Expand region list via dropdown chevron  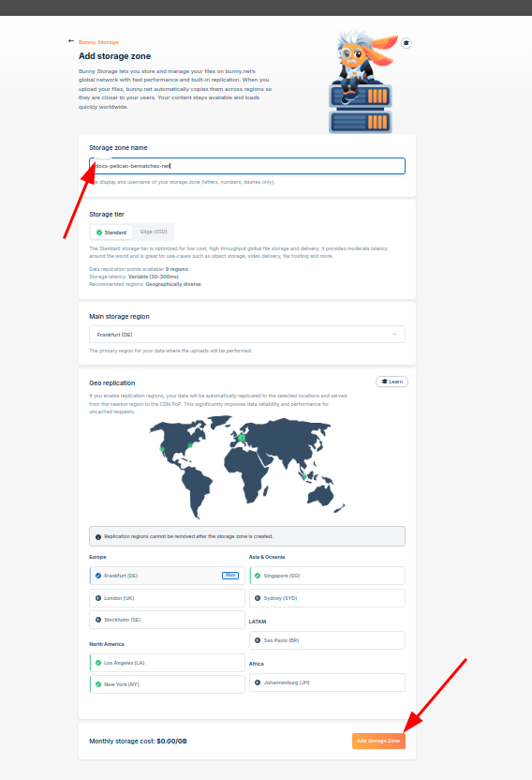point(394,335)
